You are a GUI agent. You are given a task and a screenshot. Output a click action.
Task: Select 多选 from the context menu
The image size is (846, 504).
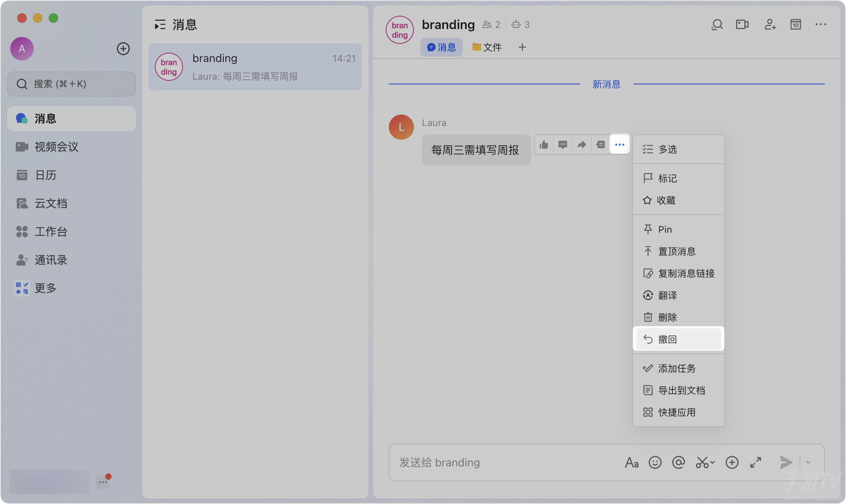pyautogui.click(x=679, y=149)
